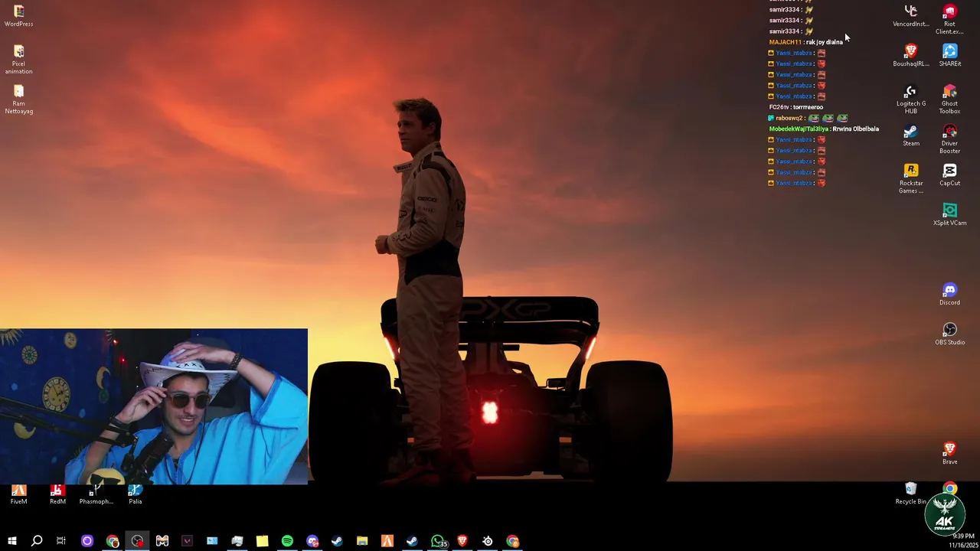Viewport: 980px width, 551px height.
Task: Launch RedM from the desktop
Action: (x=57, y=494)
